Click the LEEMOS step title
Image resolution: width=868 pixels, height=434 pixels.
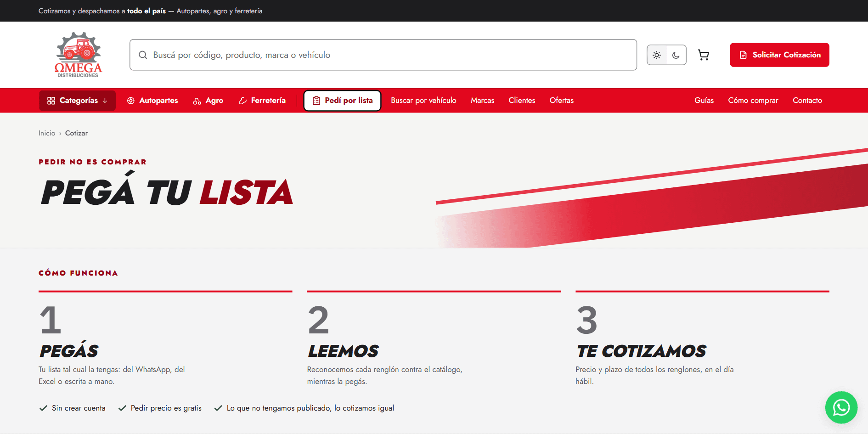[x=343, y=351]
